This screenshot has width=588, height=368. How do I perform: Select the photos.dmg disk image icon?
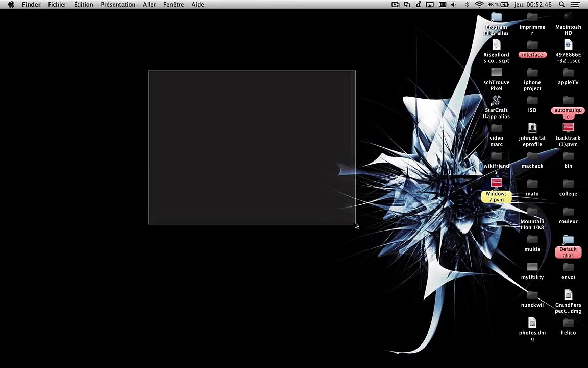[532, 323]
